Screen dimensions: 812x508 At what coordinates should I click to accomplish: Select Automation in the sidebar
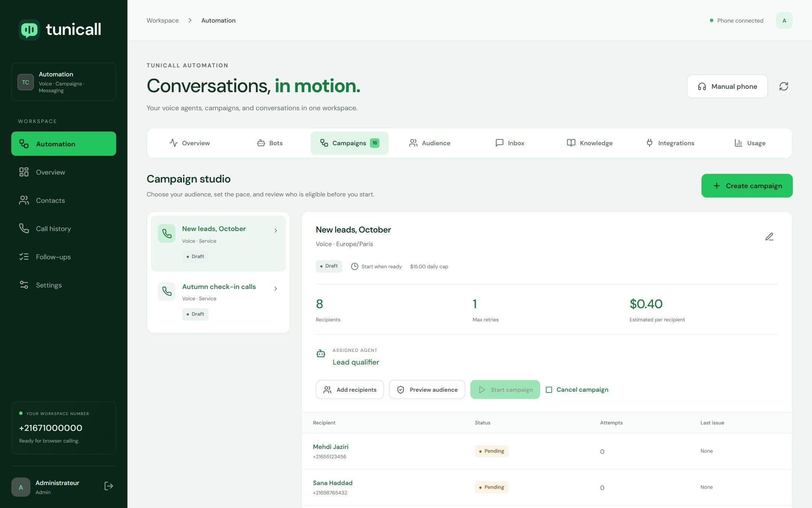coord(64,144)
